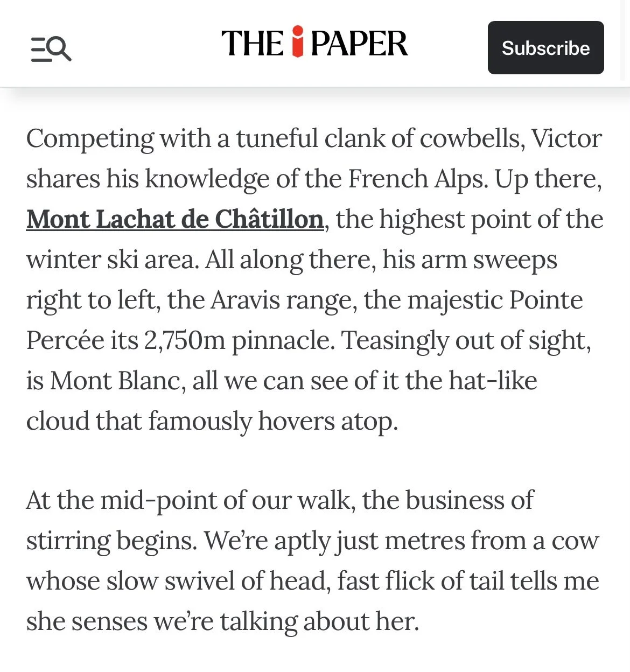Click the words 'Mont Blanc' in the text
The height and width of the screenshot is (672, 630).
(115, 381)
